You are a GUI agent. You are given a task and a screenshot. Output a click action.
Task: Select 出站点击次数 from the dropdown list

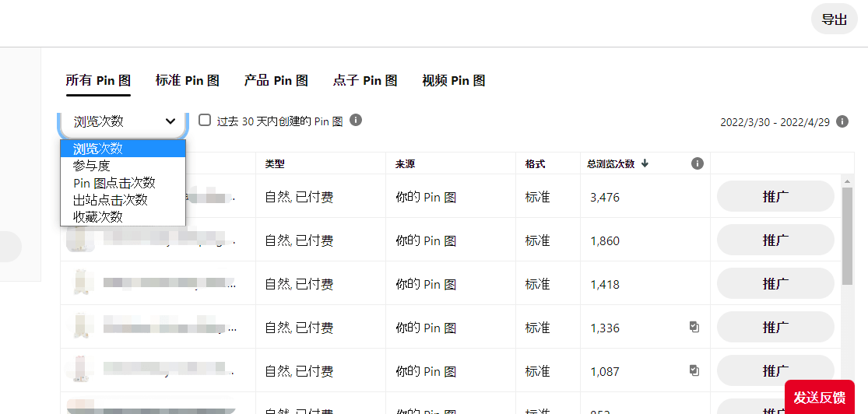pyautogui.click(x=123, y=200)
